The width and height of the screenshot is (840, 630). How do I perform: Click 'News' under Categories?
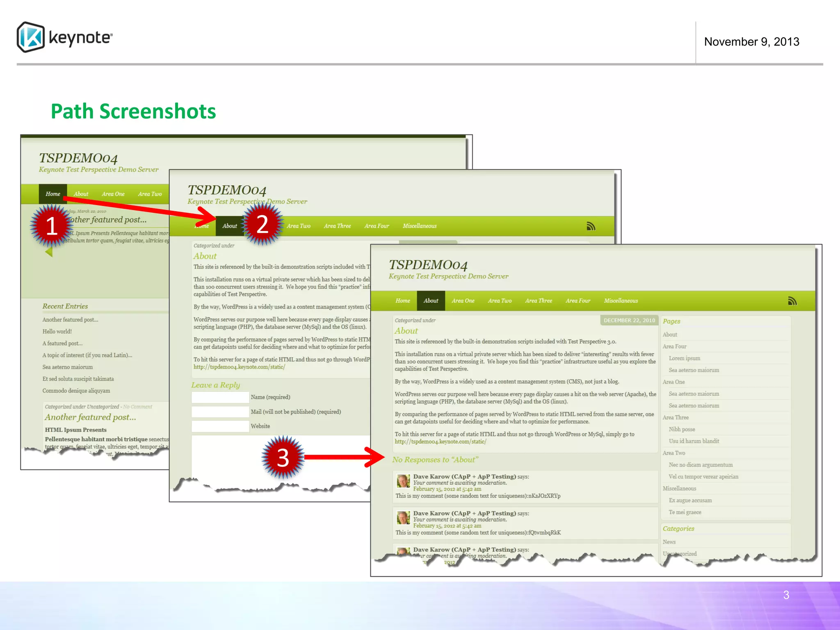669,542
